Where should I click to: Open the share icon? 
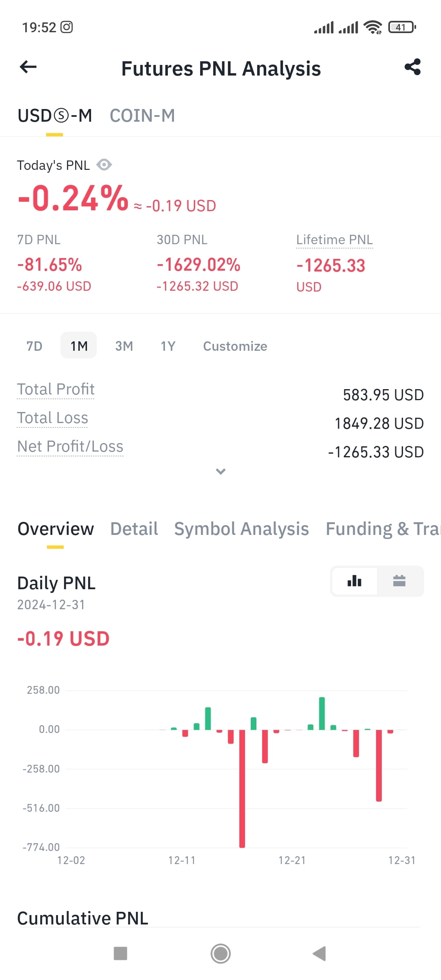point(412,67)
